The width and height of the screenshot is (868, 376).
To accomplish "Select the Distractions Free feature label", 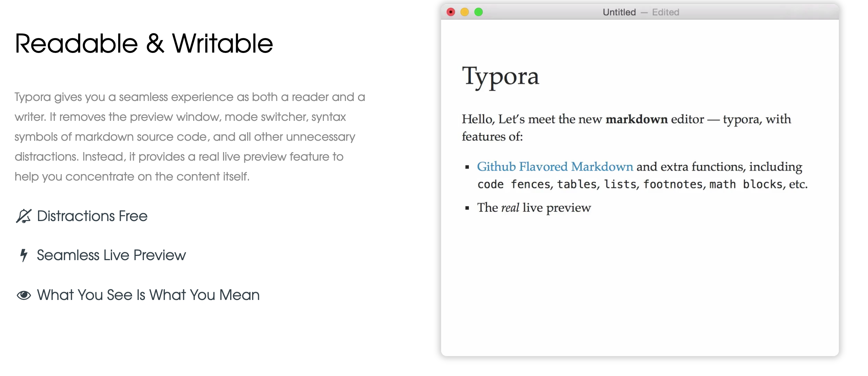I will pos(92,216).
